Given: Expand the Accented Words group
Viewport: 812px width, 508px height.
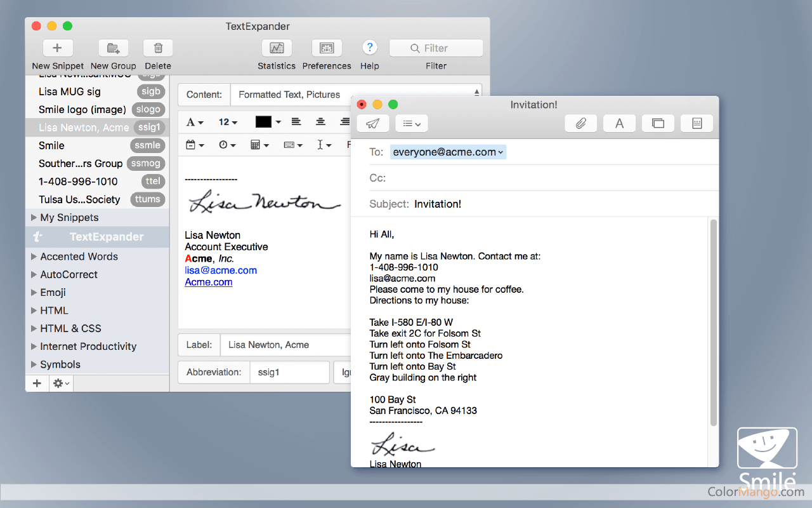Looking at the screenshot, I should pyautogui.click(x=34, y=257).
